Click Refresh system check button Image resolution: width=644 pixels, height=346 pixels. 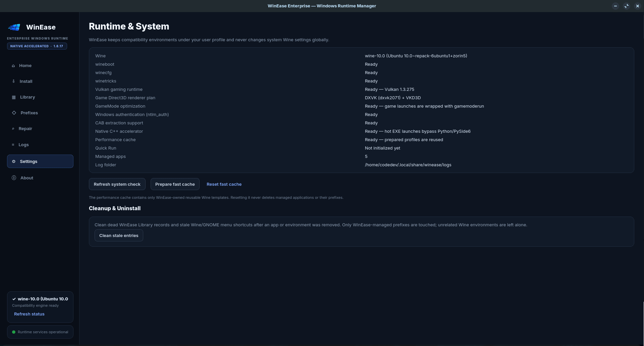tap(117, 184)
